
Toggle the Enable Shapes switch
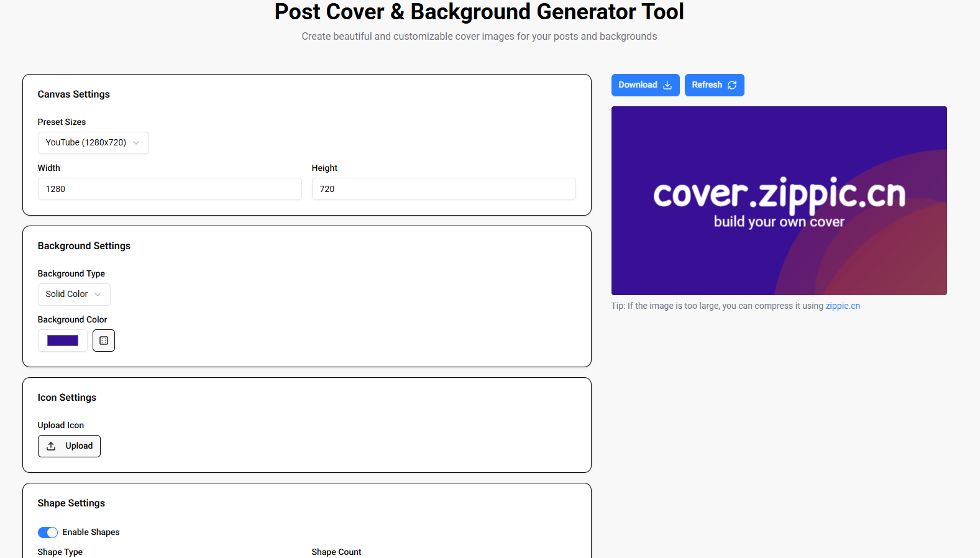click(x=48, y=533)
